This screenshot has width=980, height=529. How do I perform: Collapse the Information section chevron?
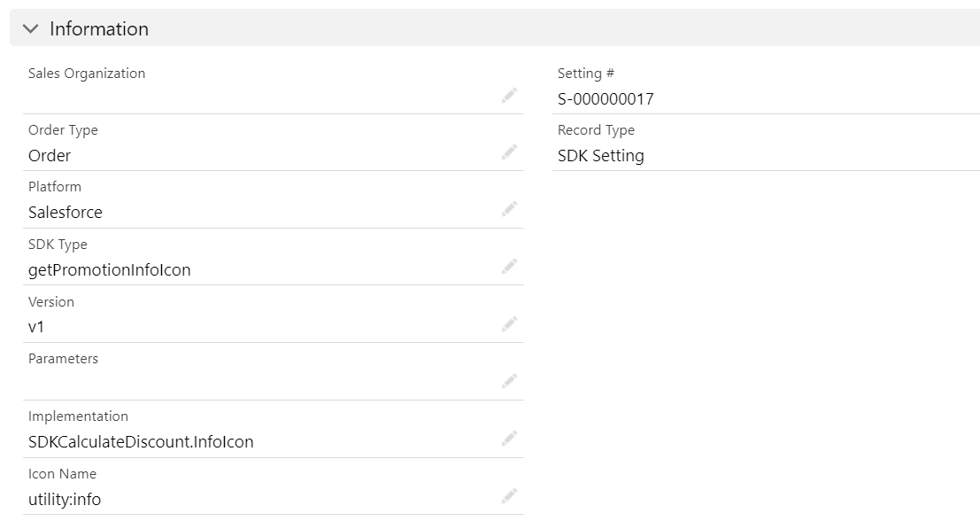[x=31, y=29]
